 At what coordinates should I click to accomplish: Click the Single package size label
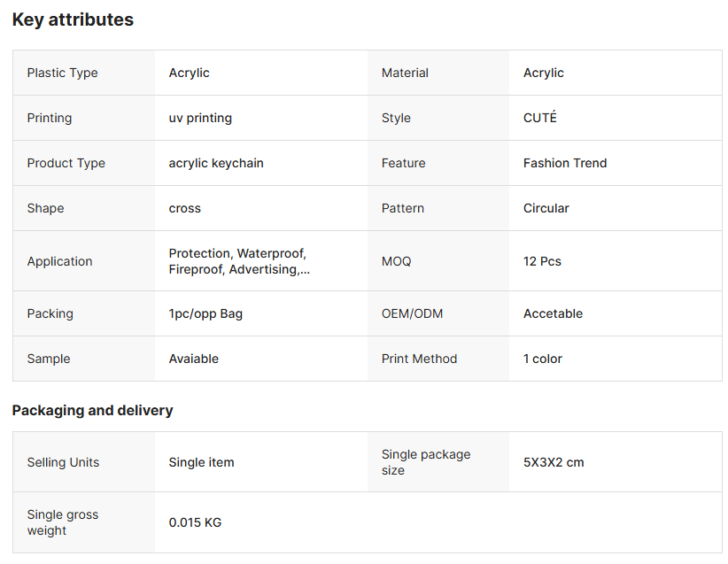[425, 462]
